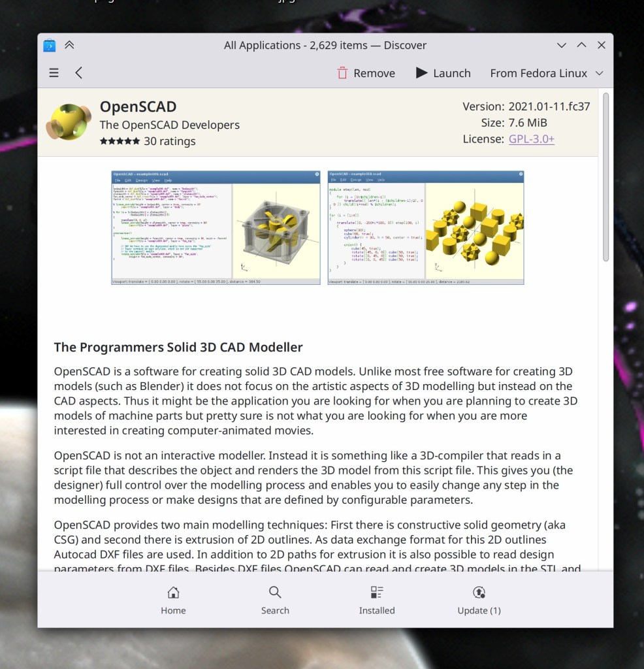Follow the GPL-3.0+ license link

click(531, 139)
